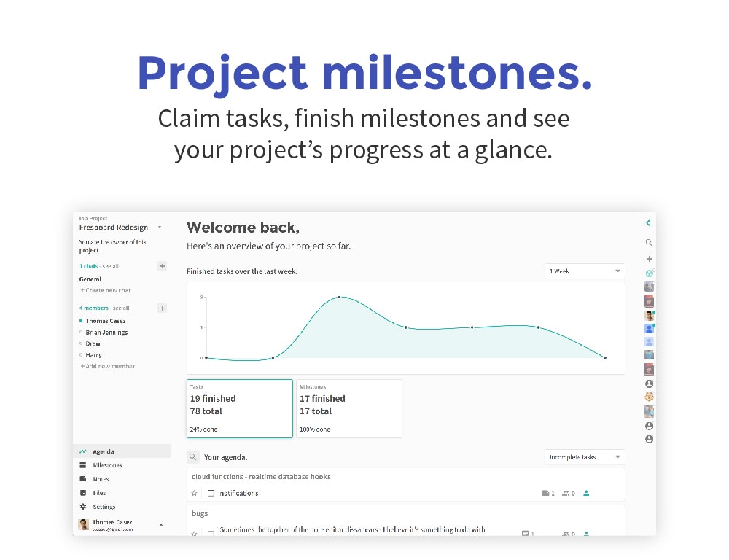Click the teal person icon on notifications row
The height and width of the screenshot is (560, 729).
[x=586, y=493]
